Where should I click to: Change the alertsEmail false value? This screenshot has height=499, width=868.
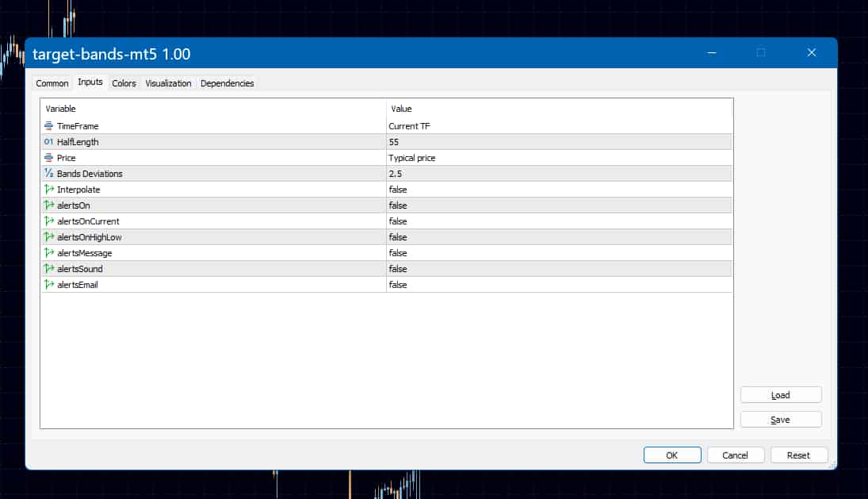(559, 285)
